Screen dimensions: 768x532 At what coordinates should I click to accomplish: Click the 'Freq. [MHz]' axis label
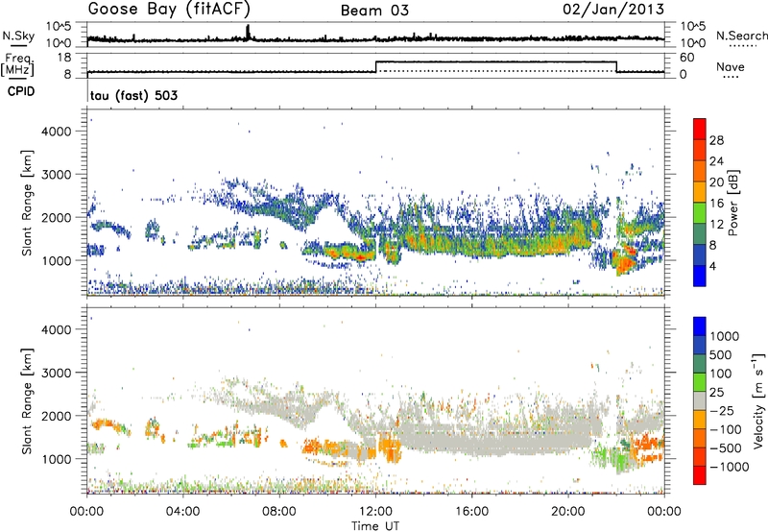point(18,64)
